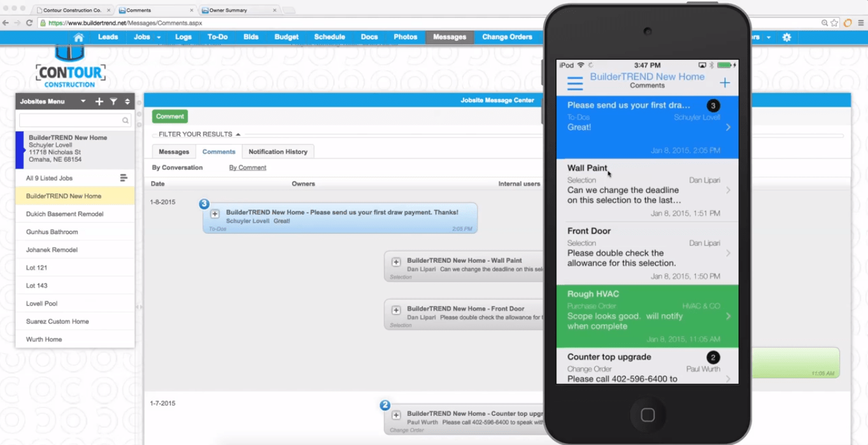Image resolution: width=868 pixels, height=445 pixels.
Task: Open the Change Orders dropdown in the navigation
Action: point(507,37)
